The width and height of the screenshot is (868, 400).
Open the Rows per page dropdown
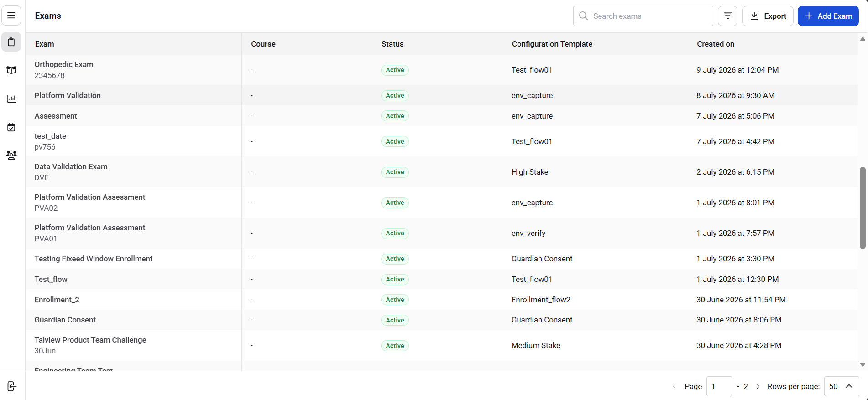click(842, 386)
